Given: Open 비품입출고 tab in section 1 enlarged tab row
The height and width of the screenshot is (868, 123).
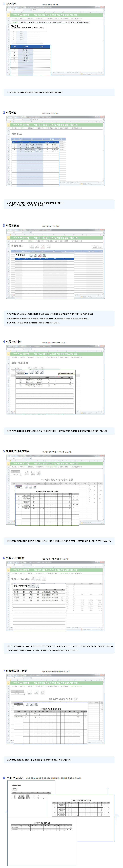Looking at the screenshot, I should (x=32, y=22).
